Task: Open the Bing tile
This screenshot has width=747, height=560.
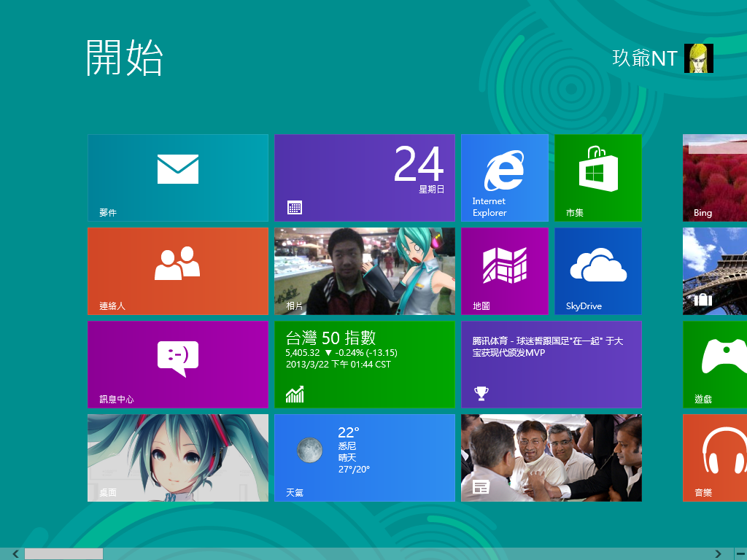Action: [715, 177]
